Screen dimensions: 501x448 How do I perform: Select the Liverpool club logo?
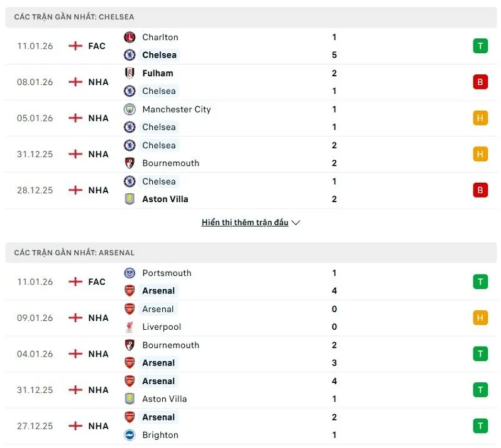coord(129,327)
